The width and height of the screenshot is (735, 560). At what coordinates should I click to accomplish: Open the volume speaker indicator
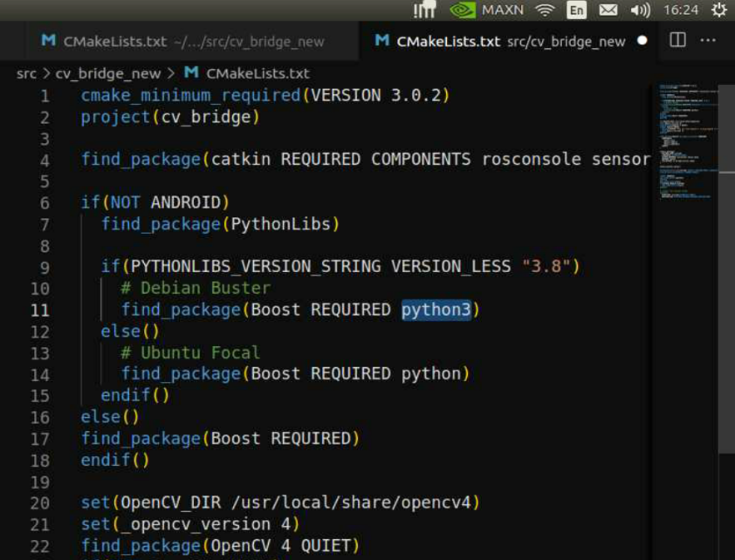(x=641, y=10)
